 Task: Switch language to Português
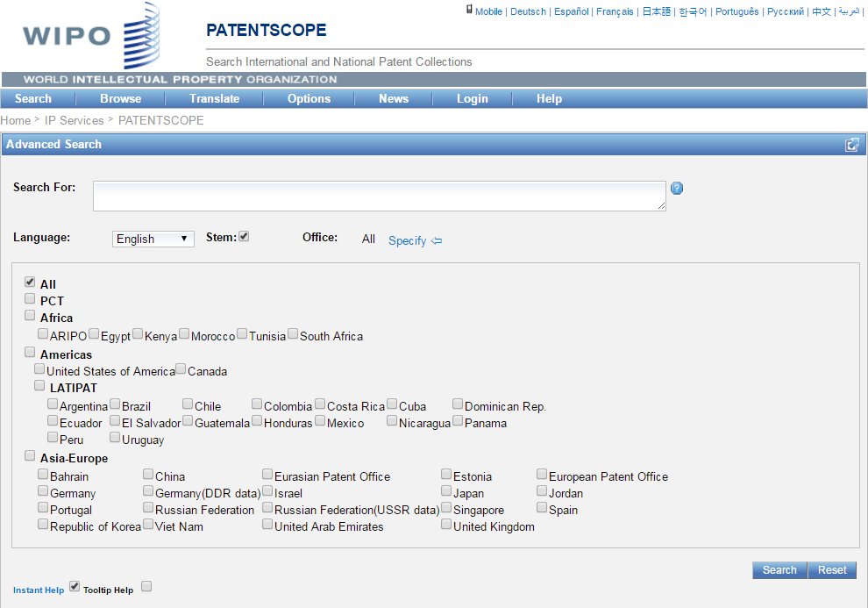pos(736,11)
